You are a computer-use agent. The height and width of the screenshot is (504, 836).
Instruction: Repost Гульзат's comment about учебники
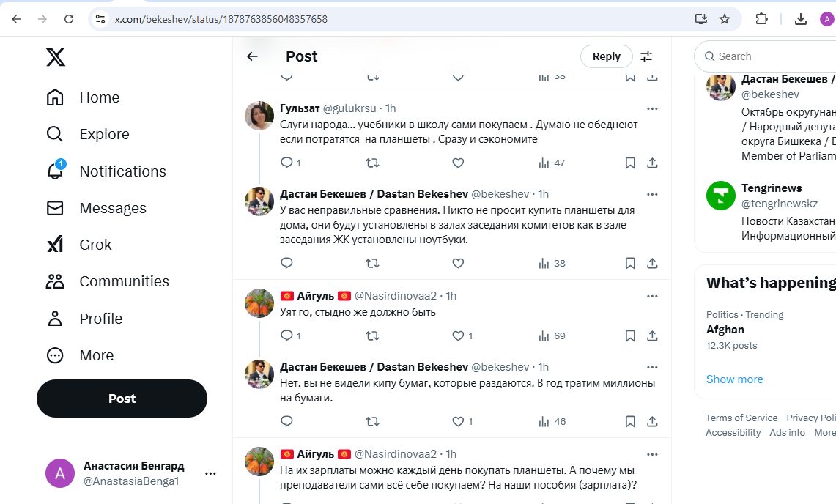click(x=372, y=163)
